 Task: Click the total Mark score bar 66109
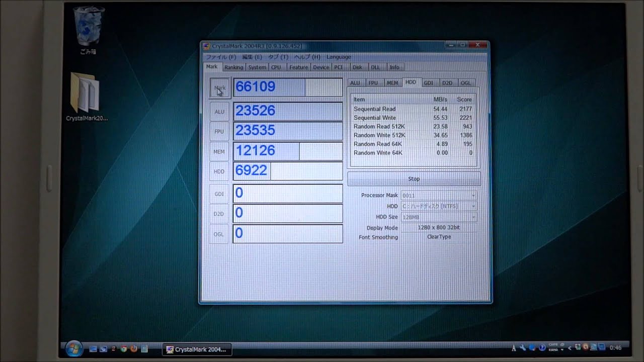288,87
